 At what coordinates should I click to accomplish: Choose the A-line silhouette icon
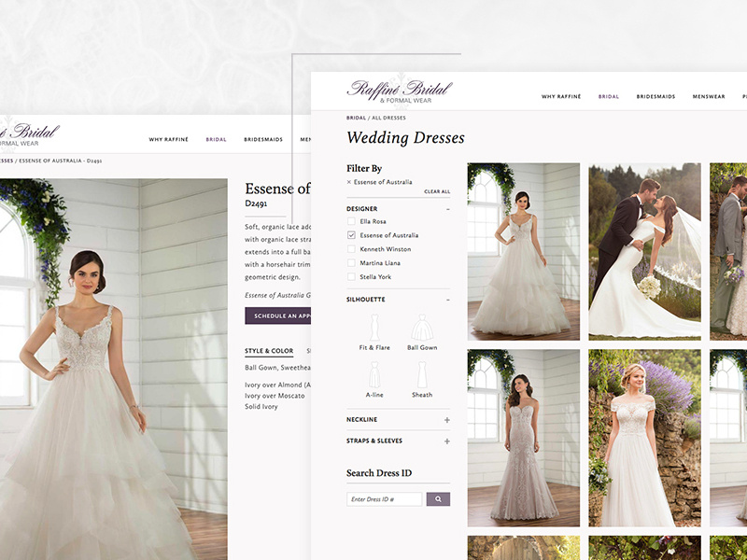pyautogui.click(x=374, y=374)
